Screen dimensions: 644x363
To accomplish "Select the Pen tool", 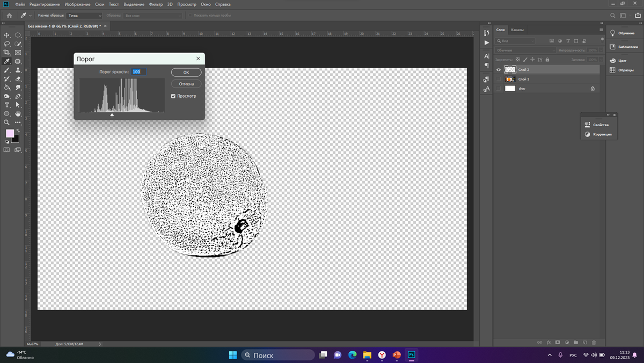I will click(x=18, y=96).
